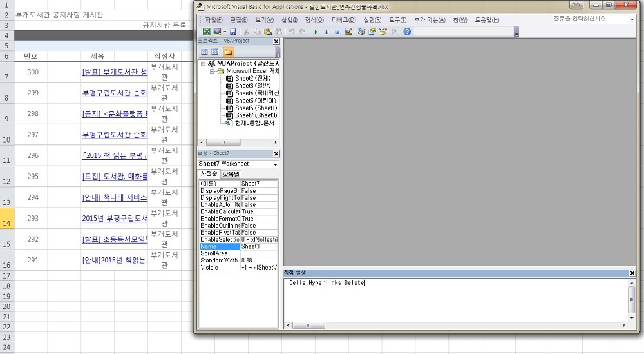This screenshot has height=354, width=644.
Task: Click the Undo arrow icon
Action: (292, 32)
